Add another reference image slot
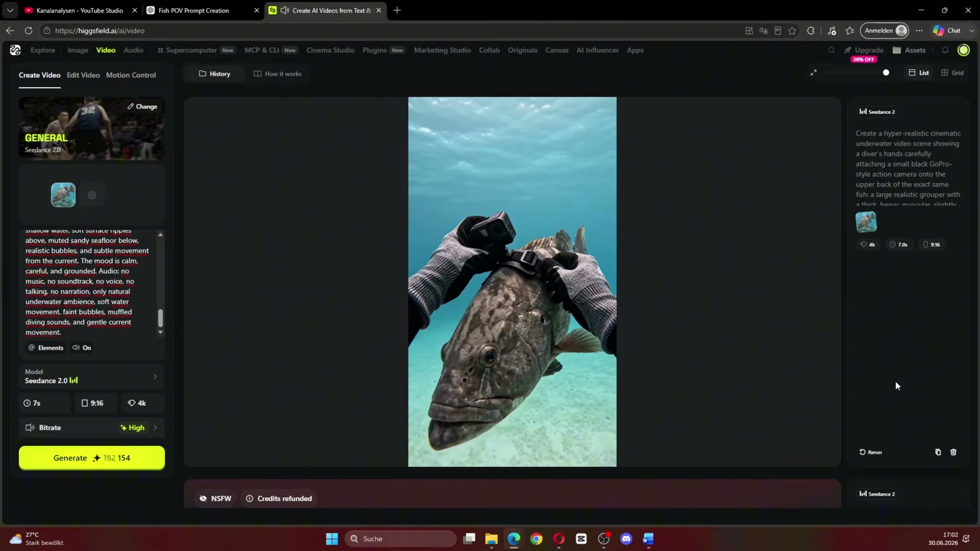The height and width of the screenshot is (551, 980). point(92,195)
